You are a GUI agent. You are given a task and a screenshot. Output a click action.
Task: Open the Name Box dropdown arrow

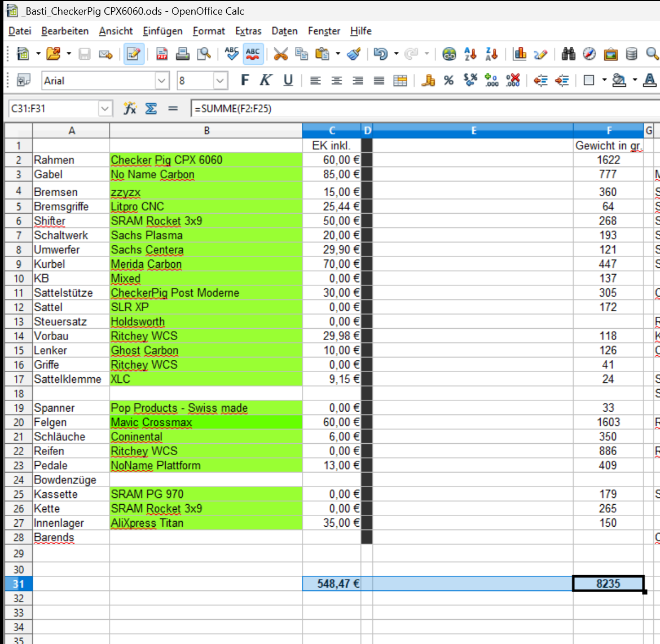tap(105, 108)
